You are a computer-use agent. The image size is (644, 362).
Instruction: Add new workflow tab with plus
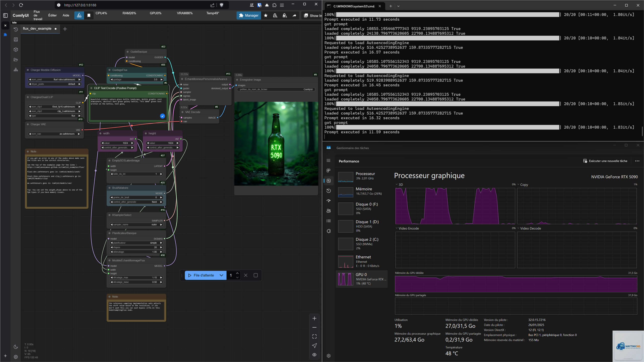tap(65, 29)
